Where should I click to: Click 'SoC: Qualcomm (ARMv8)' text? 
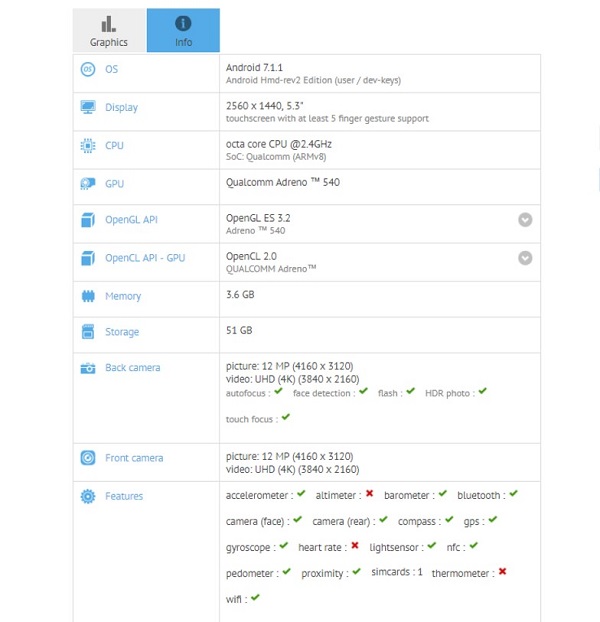pos(276,157)
